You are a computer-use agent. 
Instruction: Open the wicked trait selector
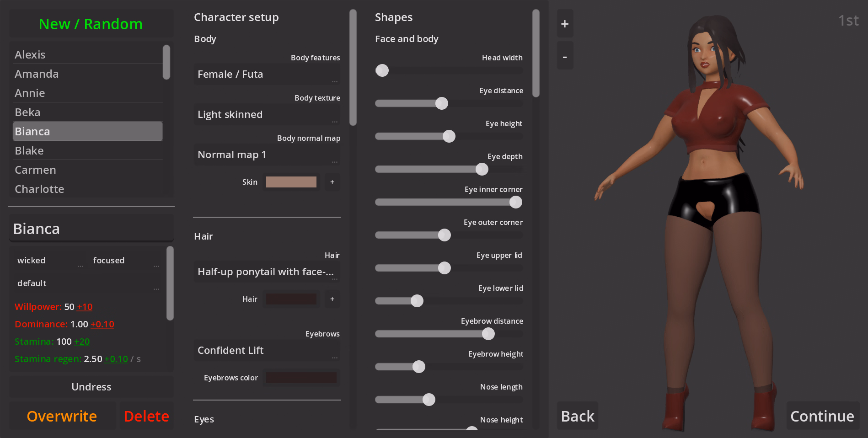(x=49, y=261)
